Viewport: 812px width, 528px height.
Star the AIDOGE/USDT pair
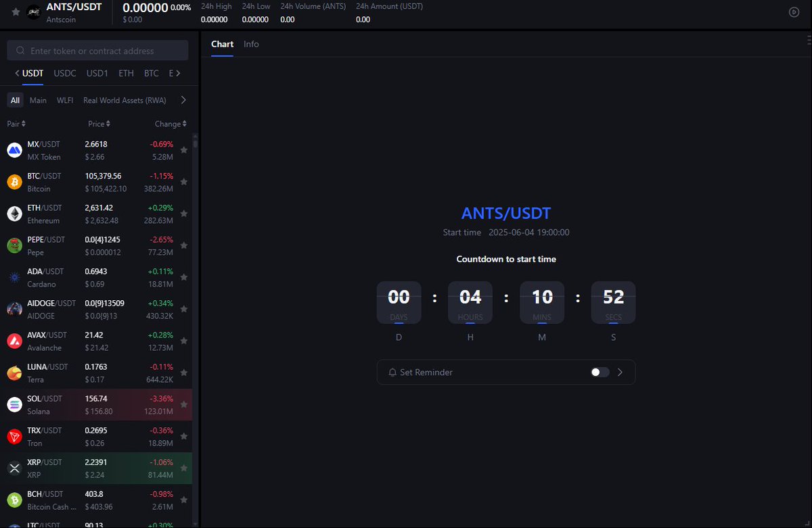pyautogui.click(x=183, y=309)
